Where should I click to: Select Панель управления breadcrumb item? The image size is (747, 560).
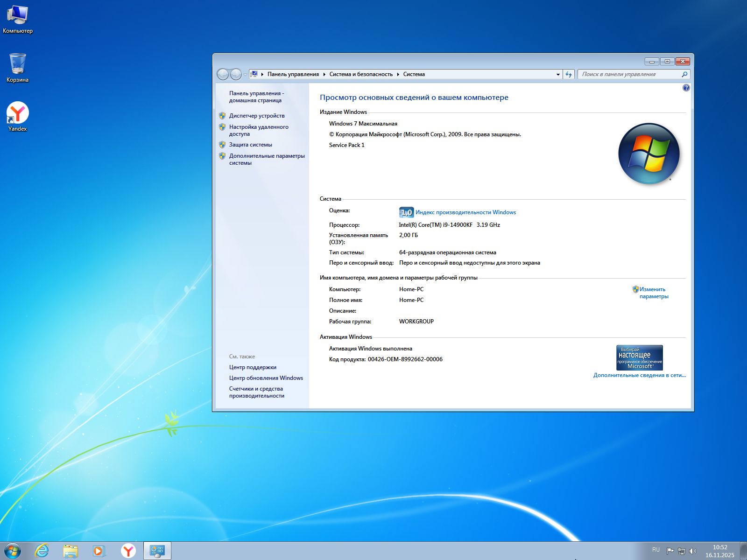pyautogui.click(x=293, y=74)
